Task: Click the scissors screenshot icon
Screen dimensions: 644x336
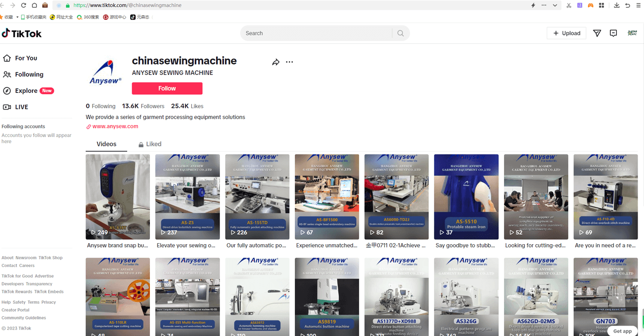Action: 569,5
